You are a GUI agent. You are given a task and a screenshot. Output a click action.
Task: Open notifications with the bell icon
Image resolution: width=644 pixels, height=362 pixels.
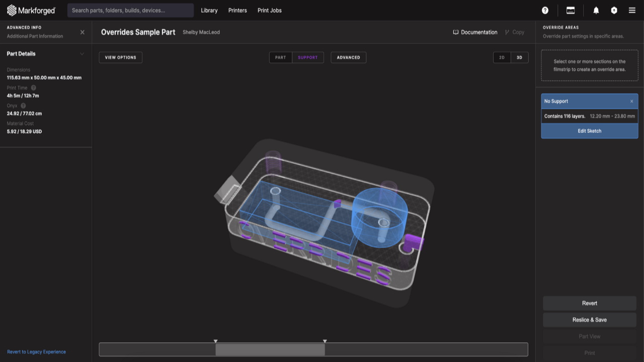coord(596,10)
